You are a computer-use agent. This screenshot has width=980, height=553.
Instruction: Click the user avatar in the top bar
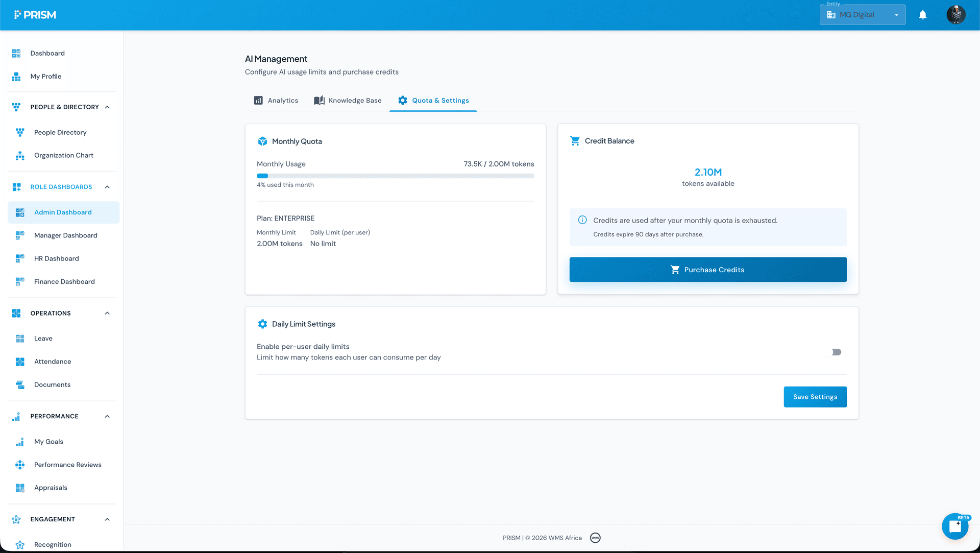(x=955, y=14)
